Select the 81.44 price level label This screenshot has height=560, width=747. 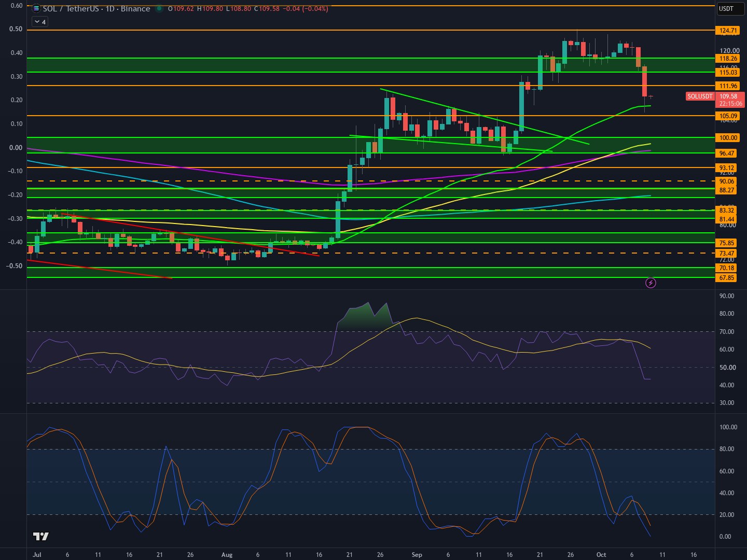pos(726,219)
